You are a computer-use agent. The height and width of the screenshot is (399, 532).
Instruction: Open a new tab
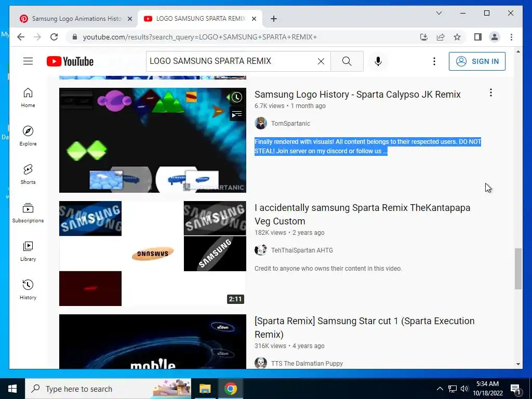[x=274, y=19]
